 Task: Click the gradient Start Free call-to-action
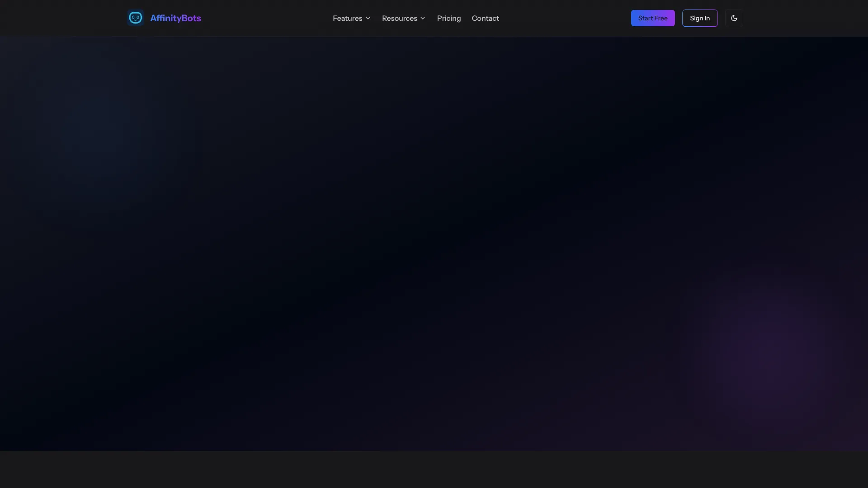(x=652, y=18)
